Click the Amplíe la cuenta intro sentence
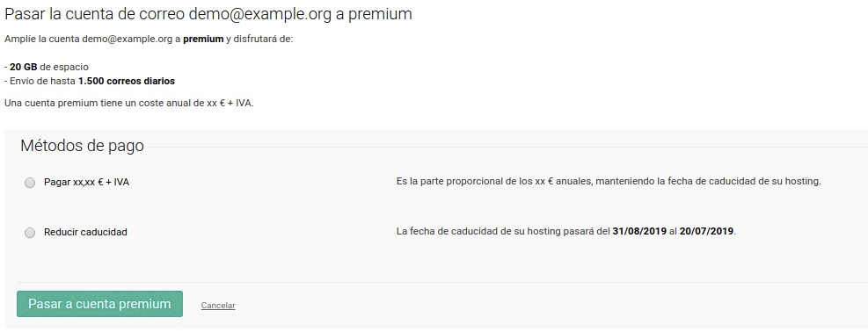 [149, 40]
